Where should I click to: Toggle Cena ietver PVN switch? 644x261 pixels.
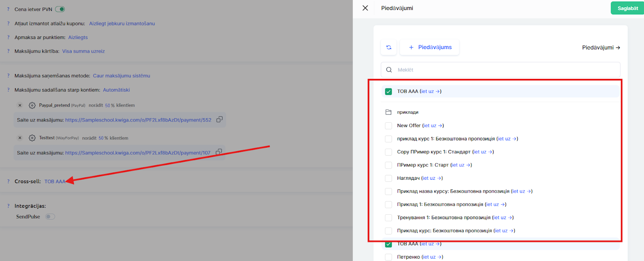(x=60, y=9)
